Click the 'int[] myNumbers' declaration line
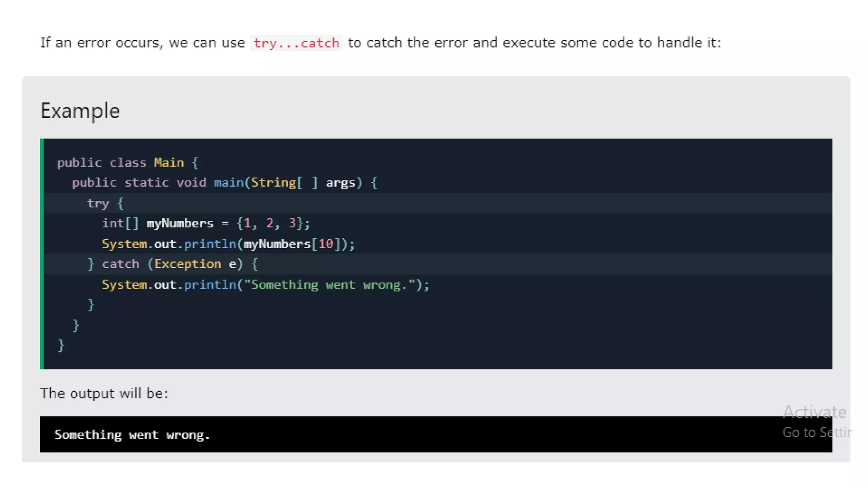The height and width of the screenshot is (488, 868). tap(206, 223)
